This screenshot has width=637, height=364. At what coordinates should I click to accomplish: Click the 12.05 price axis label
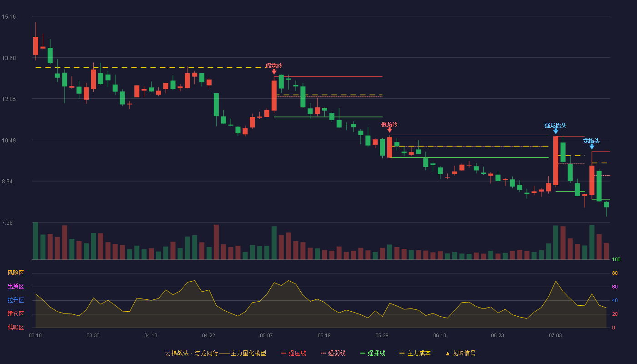[x=9, y=99]
